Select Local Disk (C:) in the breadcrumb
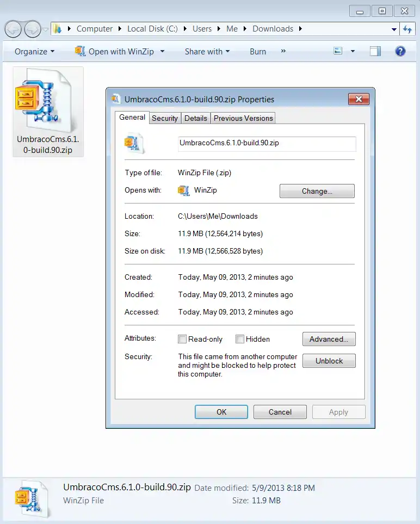Screen dimensions: 420x524 (152, 29)
